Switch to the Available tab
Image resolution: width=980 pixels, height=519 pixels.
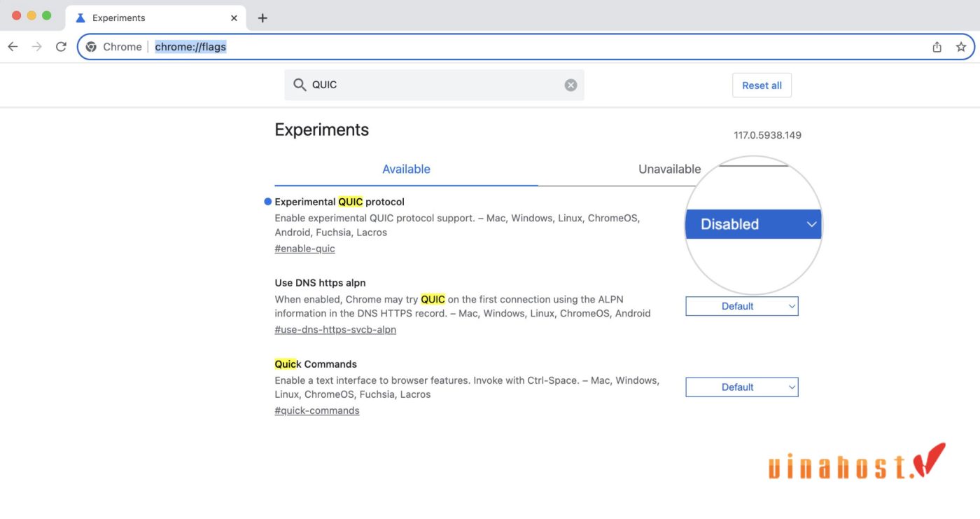tap(406, 169)
